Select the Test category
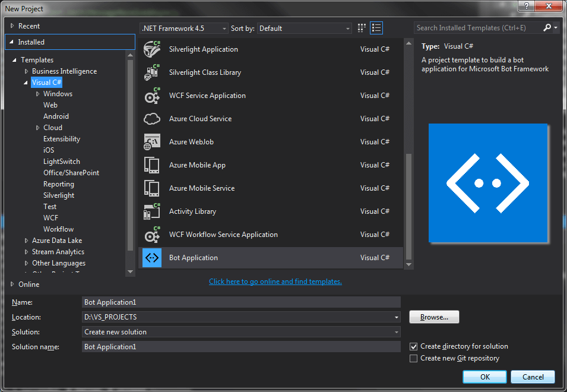The image size is (567, 392). pyautogui.click(x=50, y=207)
